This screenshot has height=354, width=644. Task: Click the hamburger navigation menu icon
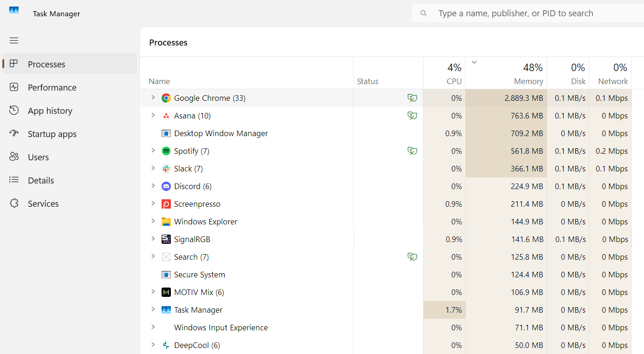click(x=14, y=40)
